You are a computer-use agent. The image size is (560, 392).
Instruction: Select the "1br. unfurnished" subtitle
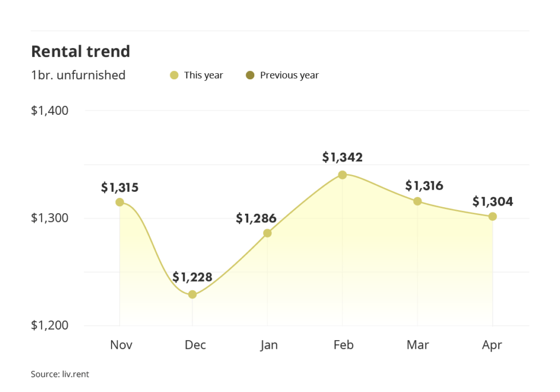pyautogui.click(x=78, y=75)
